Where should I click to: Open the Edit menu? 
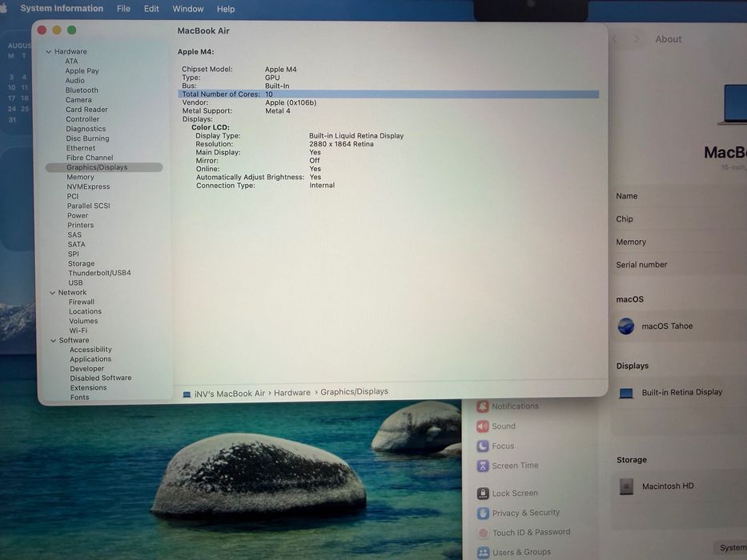[151, 9]
